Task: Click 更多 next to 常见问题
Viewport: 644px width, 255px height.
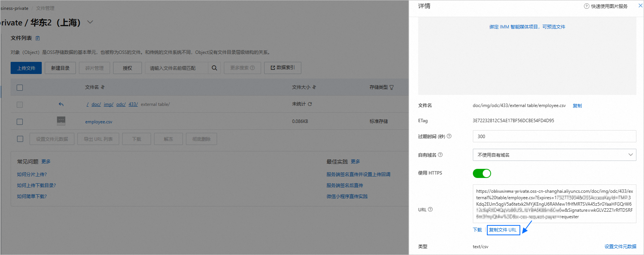Action: (46, 161)
